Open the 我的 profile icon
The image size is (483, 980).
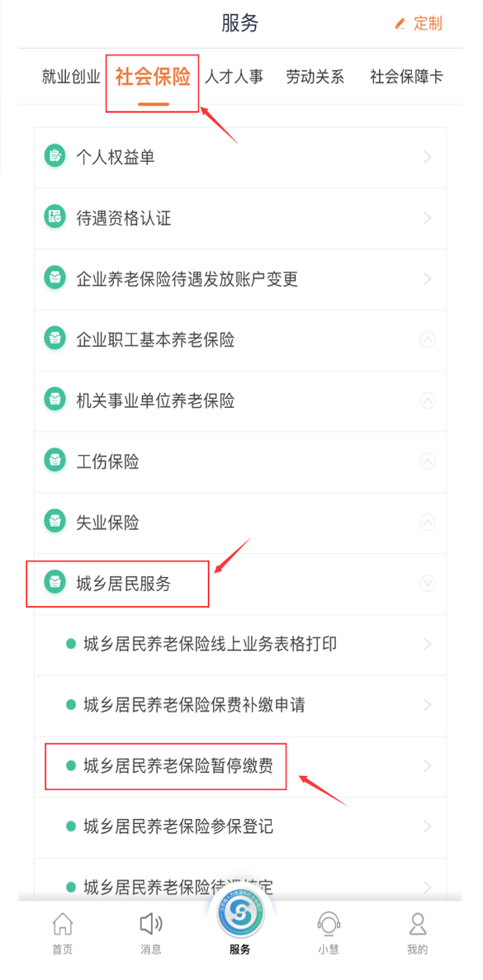(418, 924)
